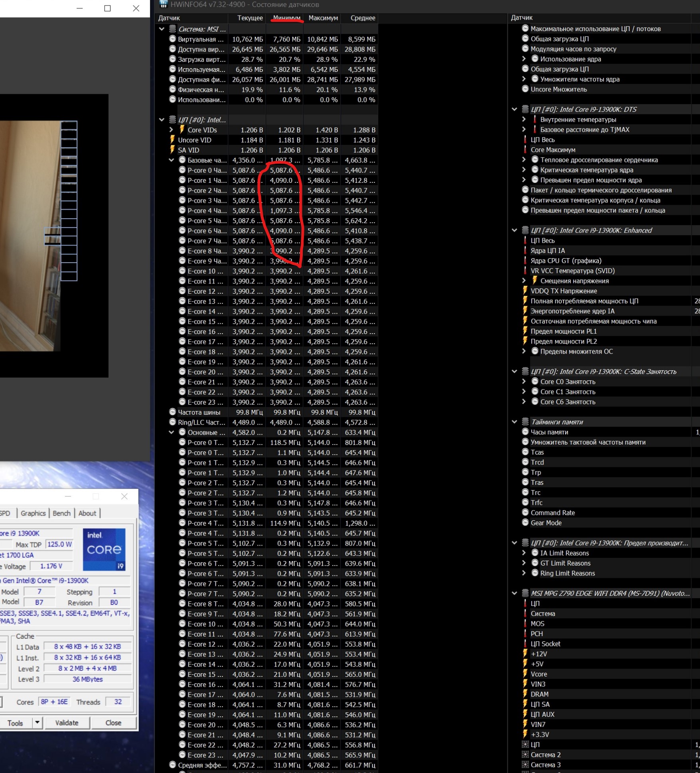
Task: Switch to the Graphics tab in CPU-Z
Action: click(x=33, y=513)
